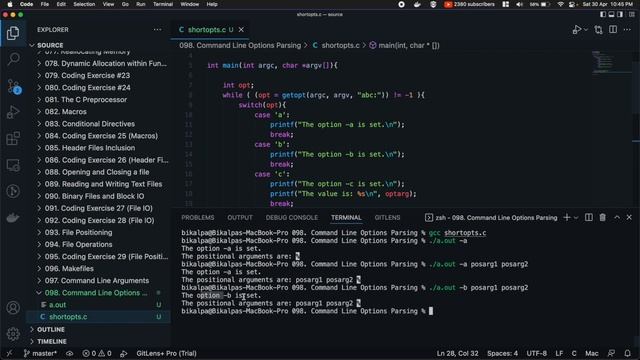Open the Manage gear icon

click(13, 334)
